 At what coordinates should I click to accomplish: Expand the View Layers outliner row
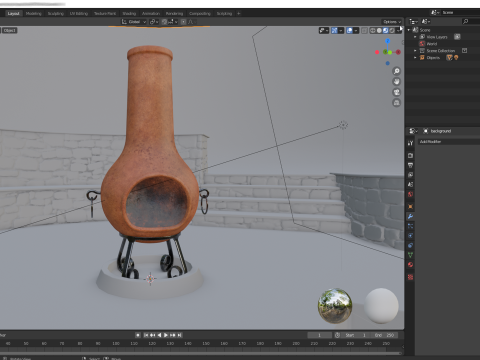415,37
